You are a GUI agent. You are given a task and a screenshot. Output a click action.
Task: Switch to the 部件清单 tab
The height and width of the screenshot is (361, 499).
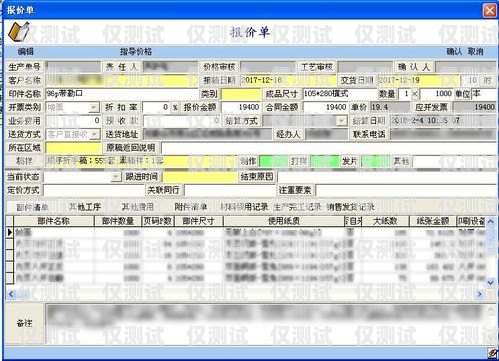point(32,207)
